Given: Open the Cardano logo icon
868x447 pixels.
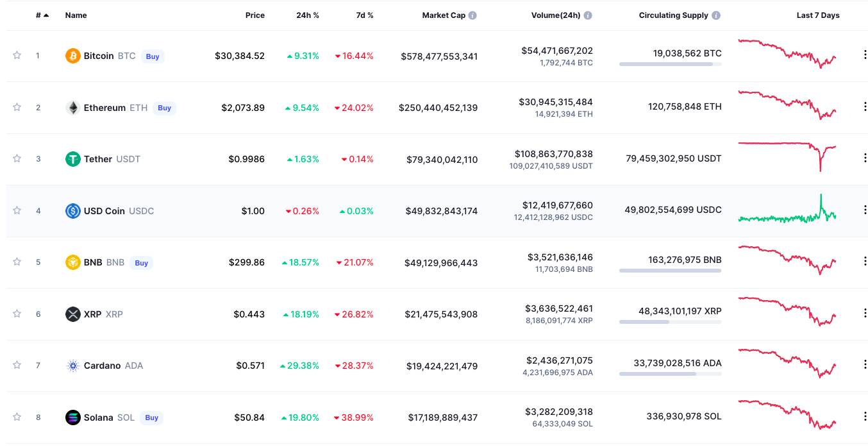Looking at the screenshot, I should click(73, 366).
